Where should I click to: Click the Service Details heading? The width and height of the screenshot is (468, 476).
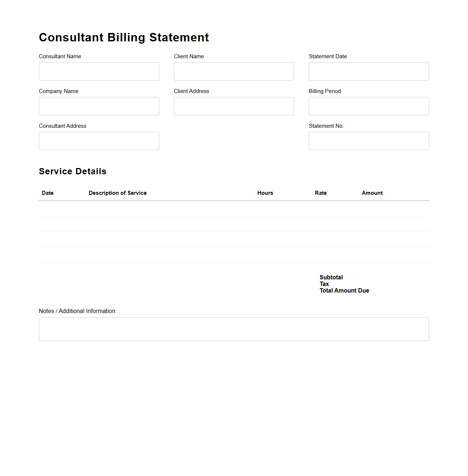[x=73, y=171]
